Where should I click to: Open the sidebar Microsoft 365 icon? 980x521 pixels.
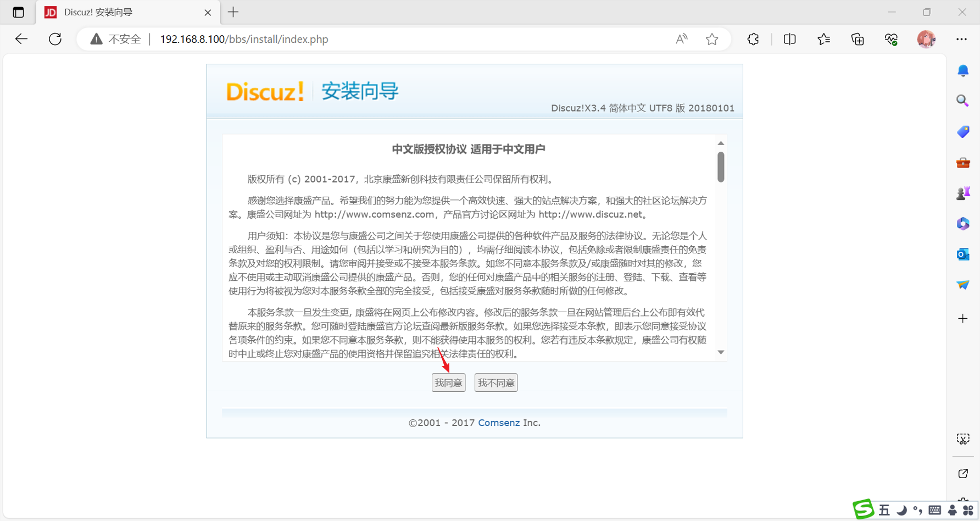click(963, 224)
